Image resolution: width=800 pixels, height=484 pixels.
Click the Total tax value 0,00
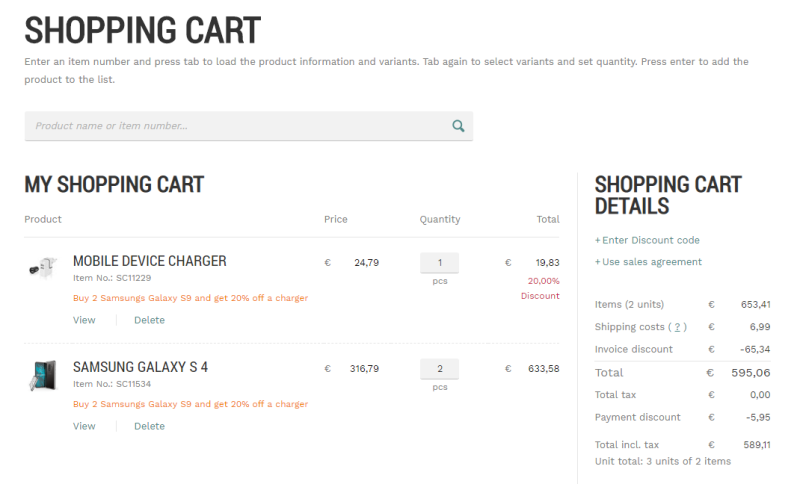(x=760, y=395)
